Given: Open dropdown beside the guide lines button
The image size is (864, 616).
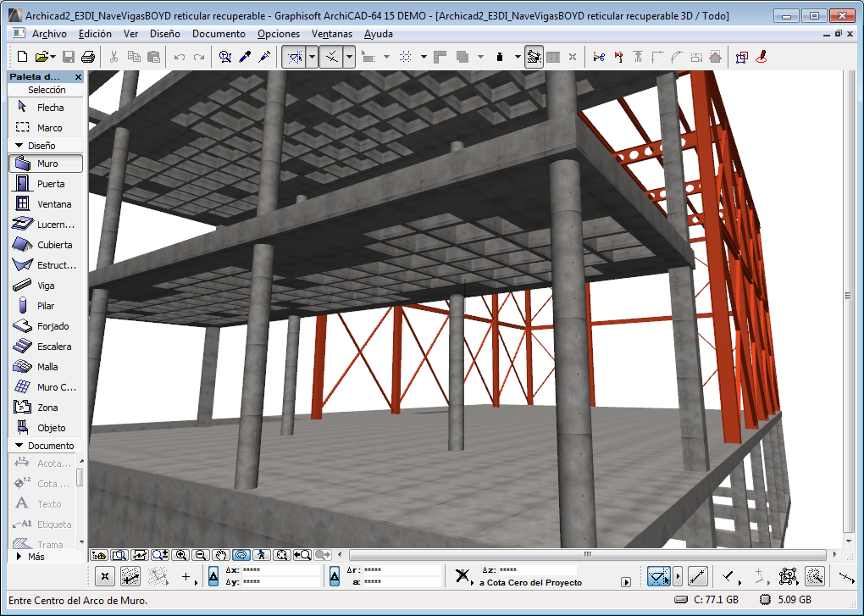Looking at the screenshot, I should tap(312, 57).
